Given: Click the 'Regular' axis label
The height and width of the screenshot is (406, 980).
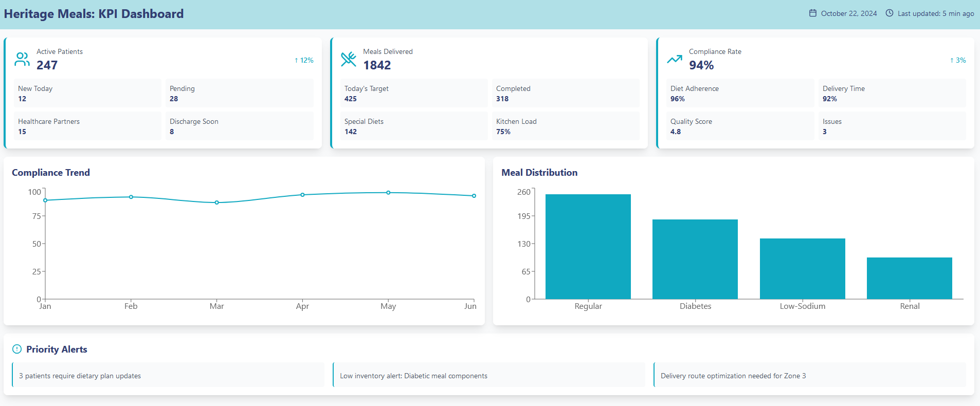Looking at the screenshot, I should [x=588, y=306].
